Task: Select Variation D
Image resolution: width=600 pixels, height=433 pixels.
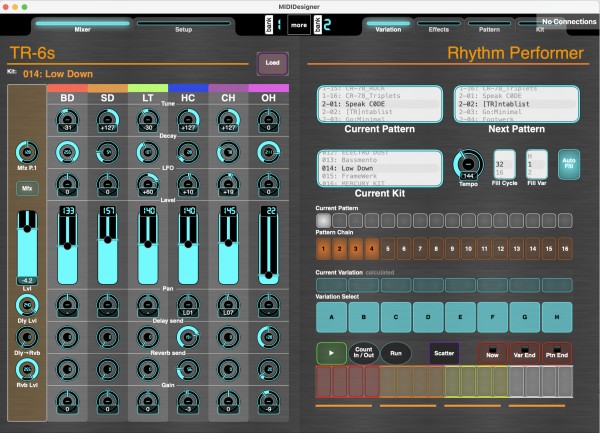Action: (x=428, y=317)
